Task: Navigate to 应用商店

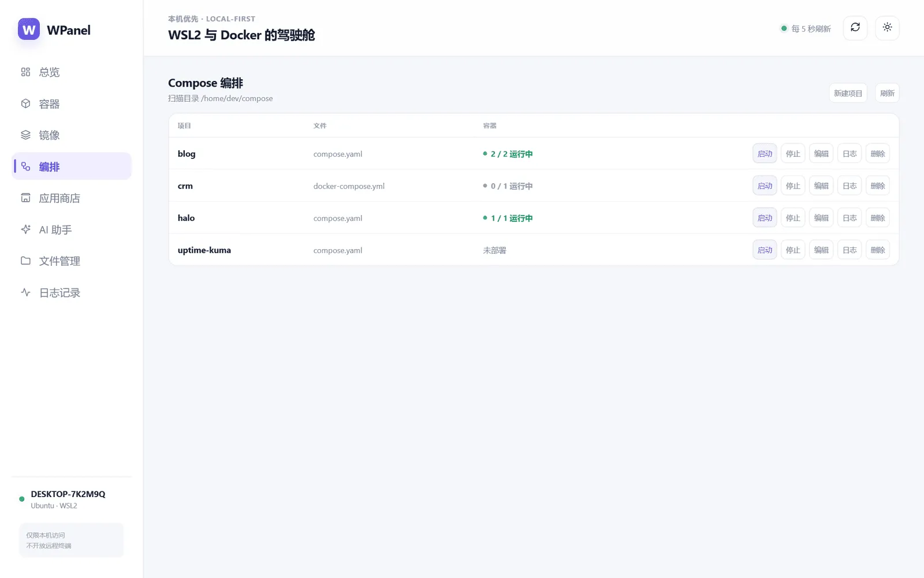Action: [x=72, y=198]
